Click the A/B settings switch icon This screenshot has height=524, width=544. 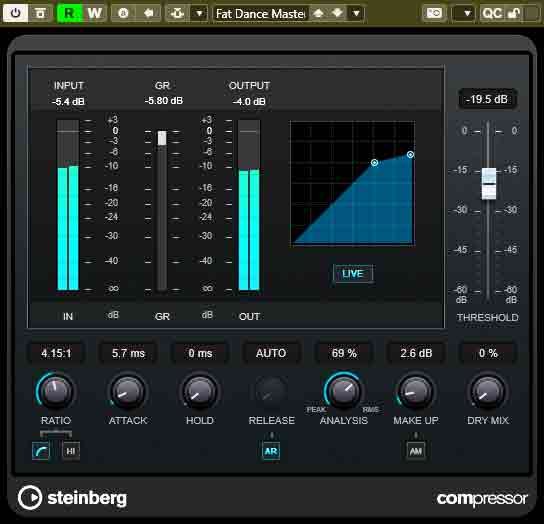(x=123, y=13)
